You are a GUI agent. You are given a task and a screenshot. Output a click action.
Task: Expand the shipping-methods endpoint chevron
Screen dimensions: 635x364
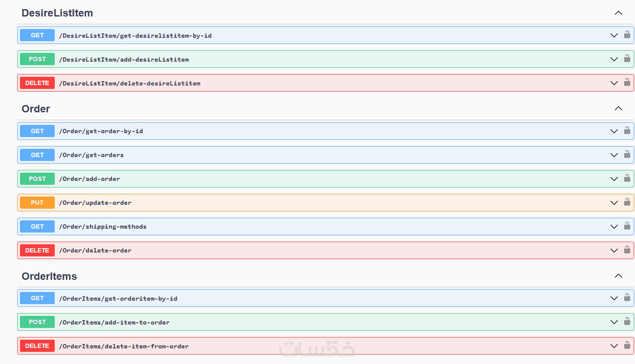point(614,226)
